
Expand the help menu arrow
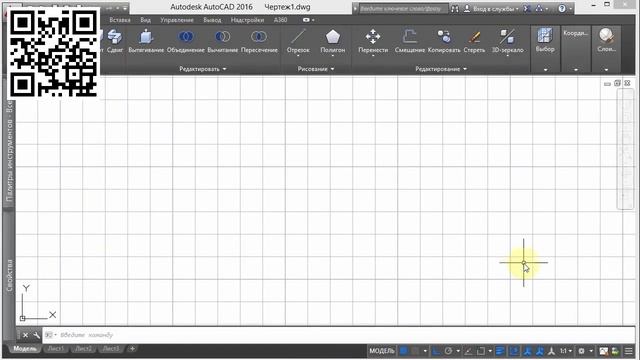point(571,9)
